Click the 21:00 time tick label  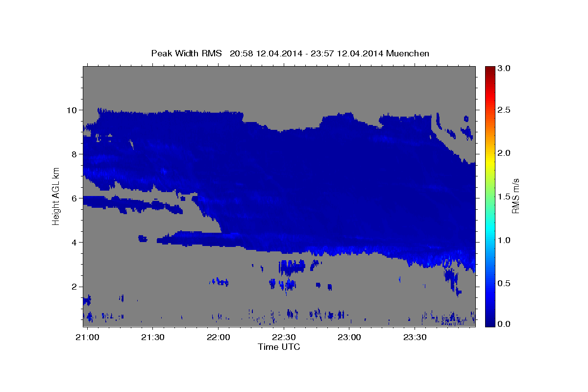click(87, 338)
